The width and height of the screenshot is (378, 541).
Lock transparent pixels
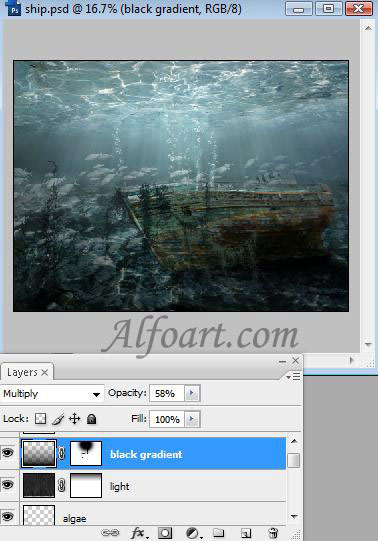pos(40,419)
